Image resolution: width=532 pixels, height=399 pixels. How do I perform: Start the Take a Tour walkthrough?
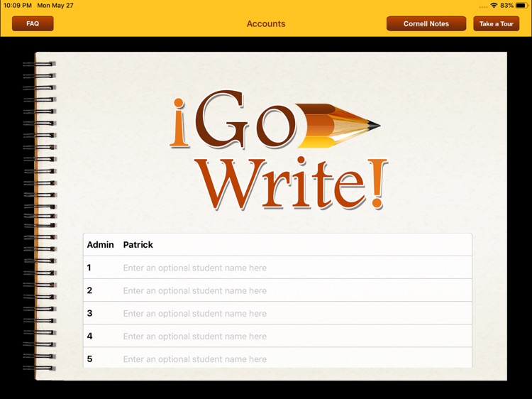(x=496, y=23)
